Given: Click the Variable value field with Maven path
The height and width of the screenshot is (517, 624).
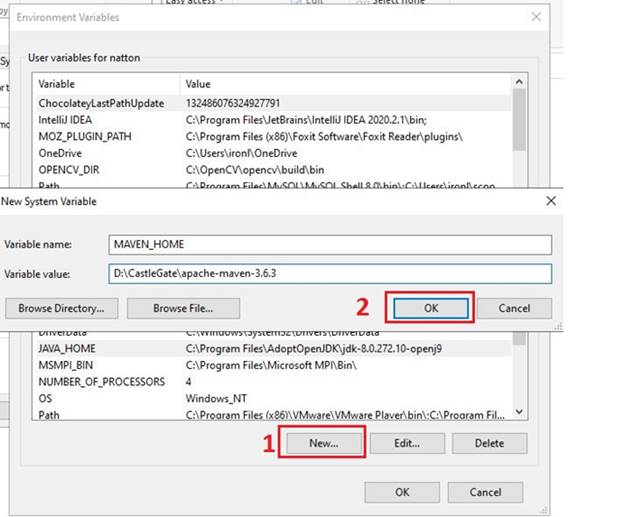Looking at the screenshot, I should pyautogui.click(x=330, y=273).
